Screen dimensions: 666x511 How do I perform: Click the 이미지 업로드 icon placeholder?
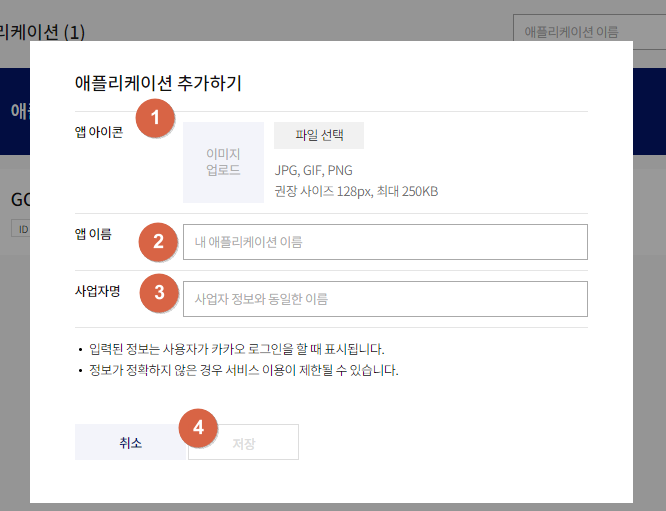coord(223,162)
